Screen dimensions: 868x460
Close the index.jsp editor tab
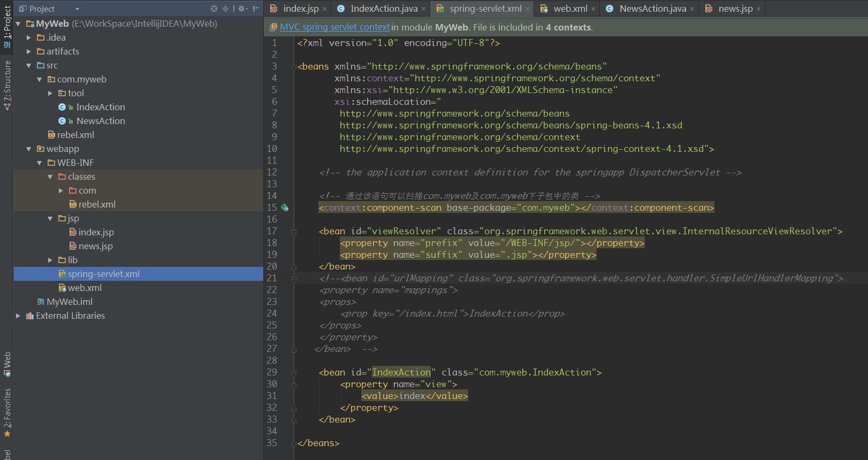point(324,9)
